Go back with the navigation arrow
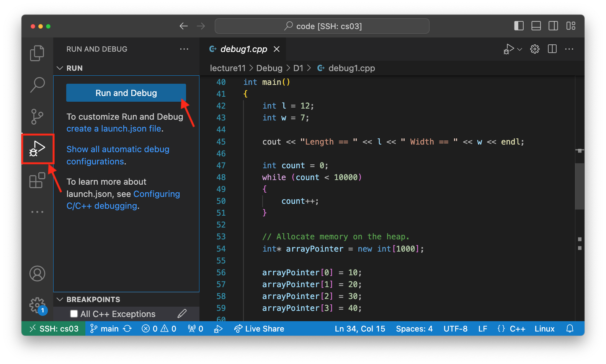This screenshot has width=606, height=364. pos(184,26)
